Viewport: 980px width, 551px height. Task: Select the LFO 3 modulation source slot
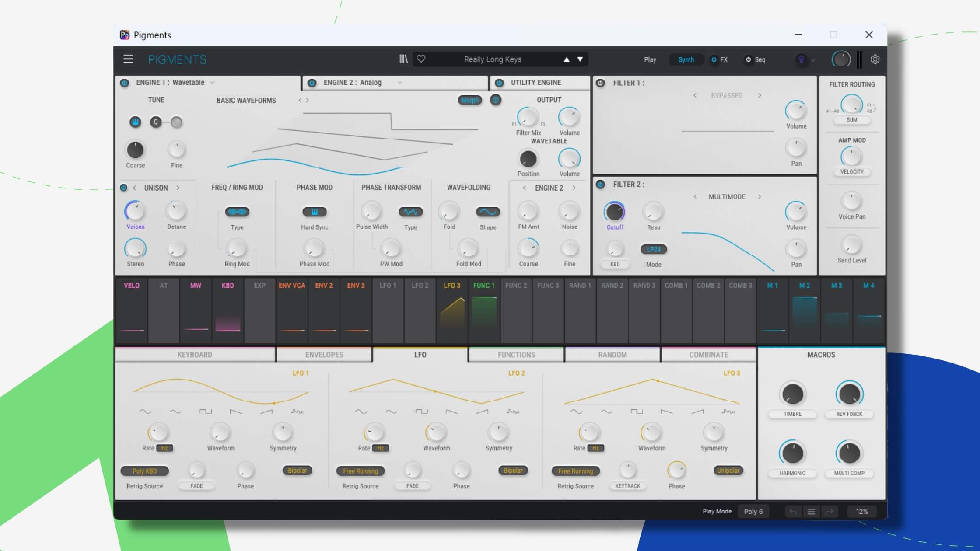coord(452,310)
